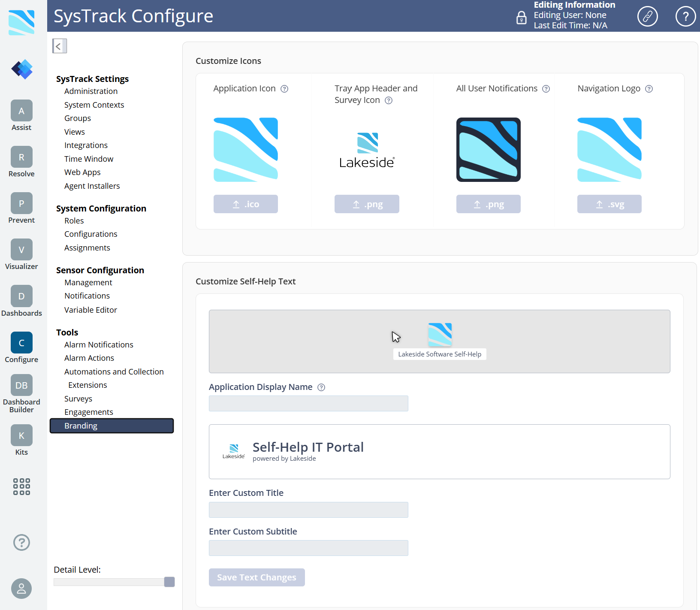
Task: Collapse the settings navigation panel
Action: tap(59, 46)
